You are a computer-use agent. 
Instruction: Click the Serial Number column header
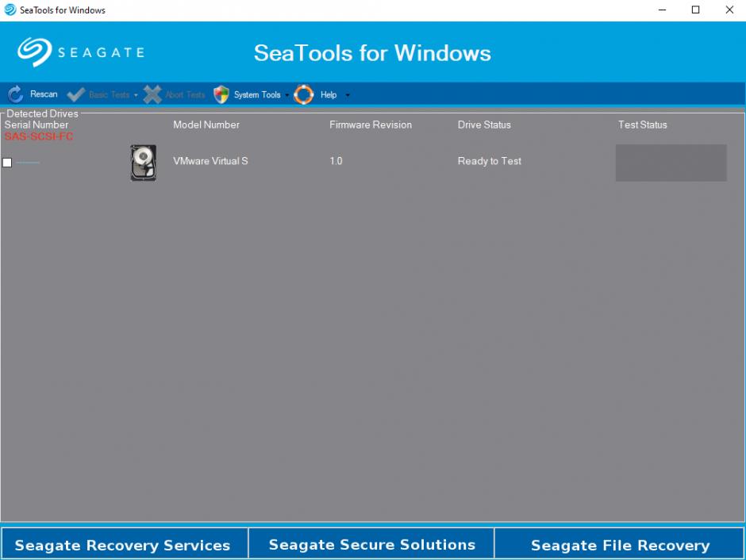[37, 125]
